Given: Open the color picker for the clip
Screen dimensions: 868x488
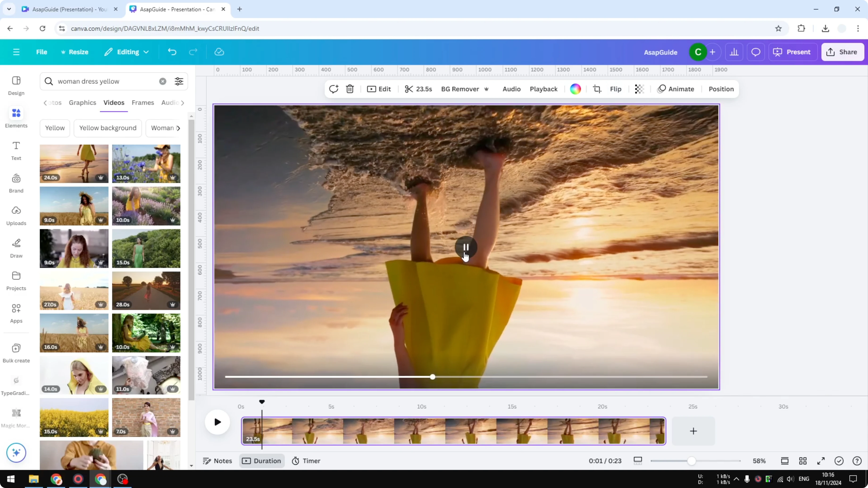Looking at the screenshot, I should tap(576, 89).
